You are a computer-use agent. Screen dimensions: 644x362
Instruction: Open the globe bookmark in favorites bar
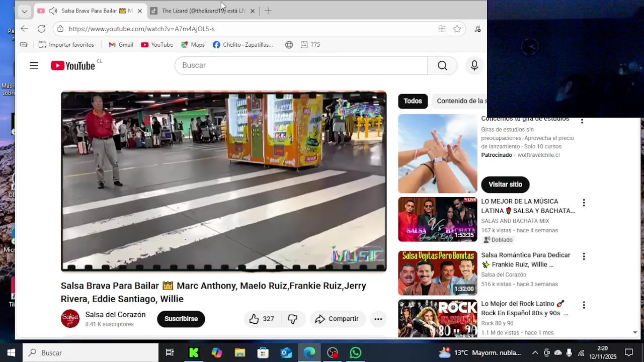click(x=289, y=45)
